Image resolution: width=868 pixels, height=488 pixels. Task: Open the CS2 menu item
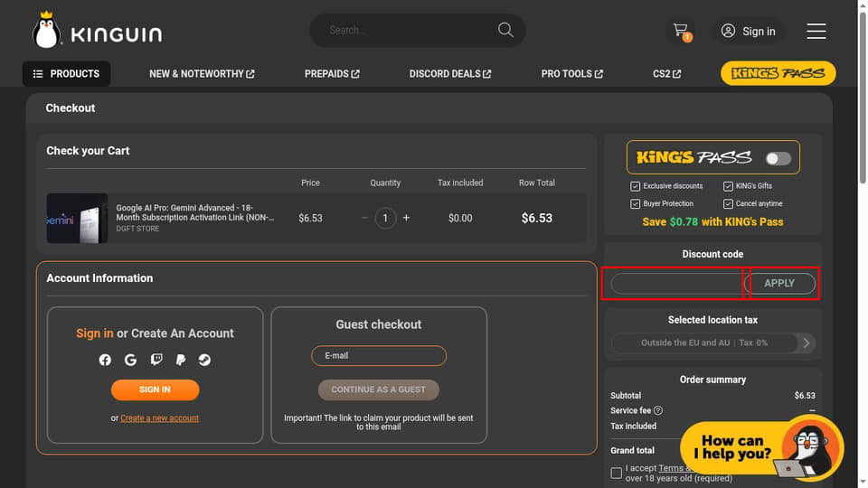(x=666, y=73)
